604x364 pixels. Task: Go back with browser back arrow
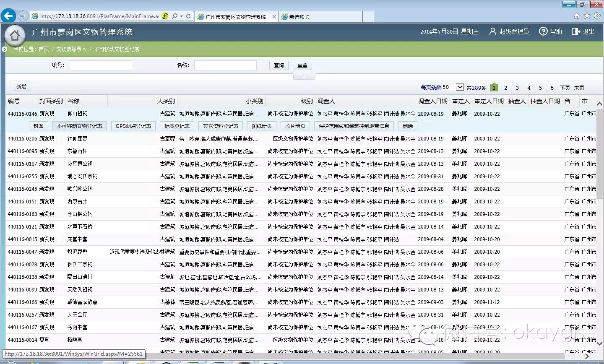click(x=8, y=16)
